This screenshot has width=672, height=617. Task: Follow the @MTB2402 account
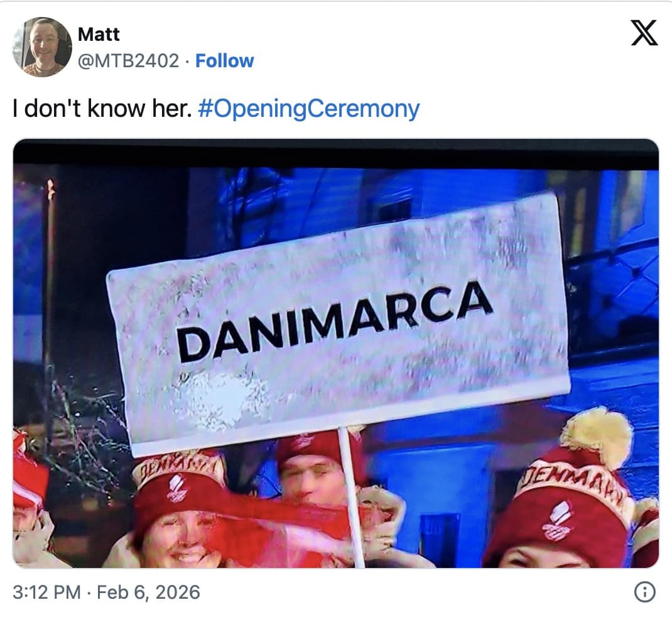click(x=225, y=61)
